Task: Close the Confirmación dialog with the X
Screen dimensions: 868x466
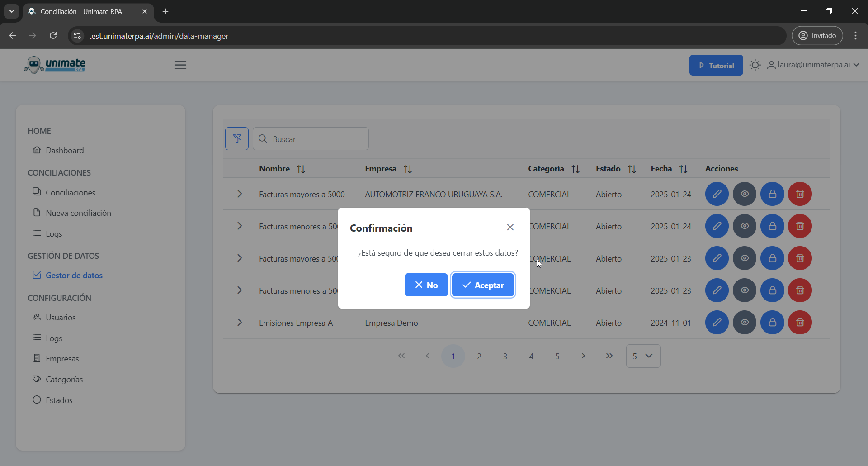Action: (510, 227)
